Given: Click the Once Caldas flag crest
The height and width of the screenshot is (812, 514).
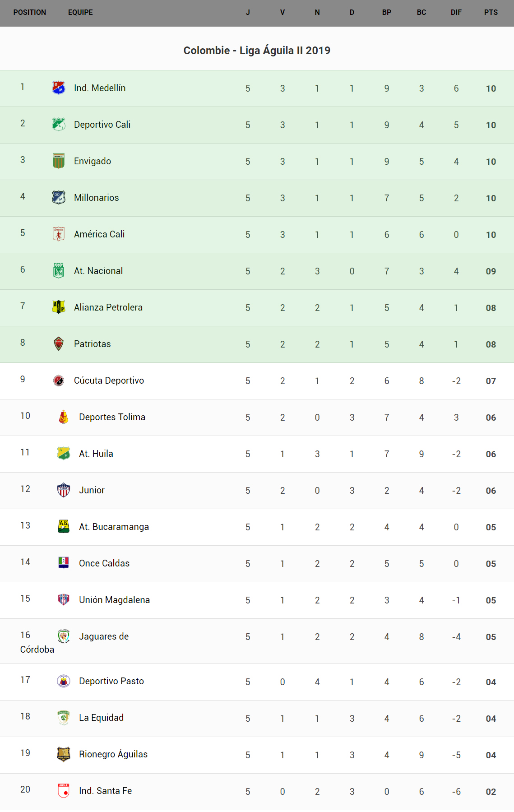Looking at the screenshot, I should 64,563.
